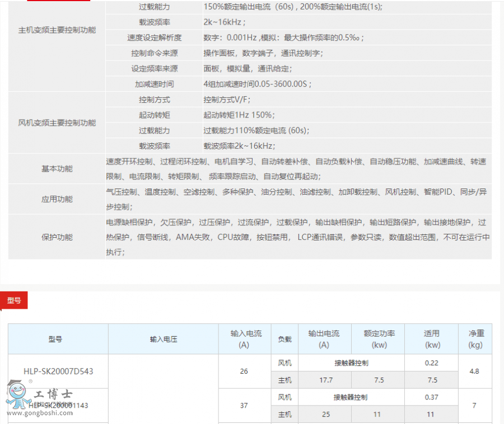Click the 速度设定解析度 specification label
Screen dimensions: 504x424
[155, 38]
